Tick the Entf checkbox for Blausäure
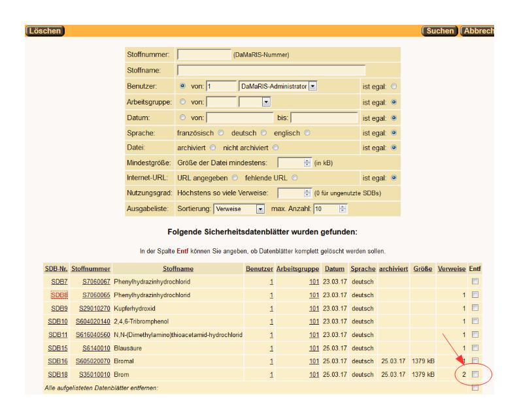The width and height of the screenshot is (519, 420). click(x=475, y=347)
